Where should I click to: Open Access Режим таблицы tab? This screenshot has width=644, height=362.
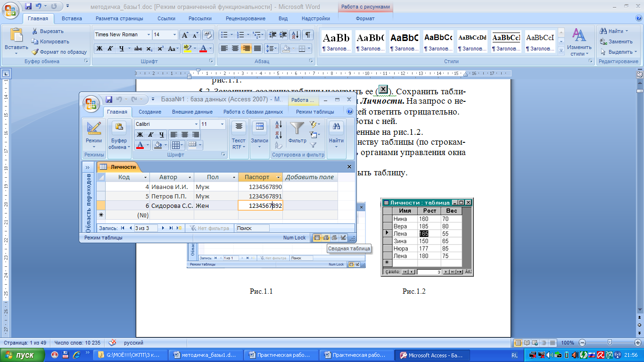tap(315, 112)
